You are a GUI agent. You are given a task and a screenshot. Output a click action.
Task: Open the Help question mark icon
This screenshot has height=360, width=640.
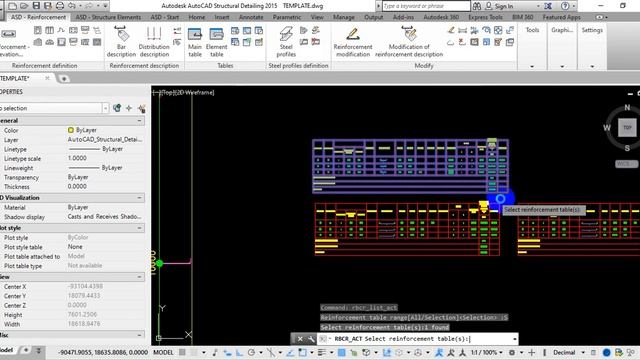tap(565, 6)
